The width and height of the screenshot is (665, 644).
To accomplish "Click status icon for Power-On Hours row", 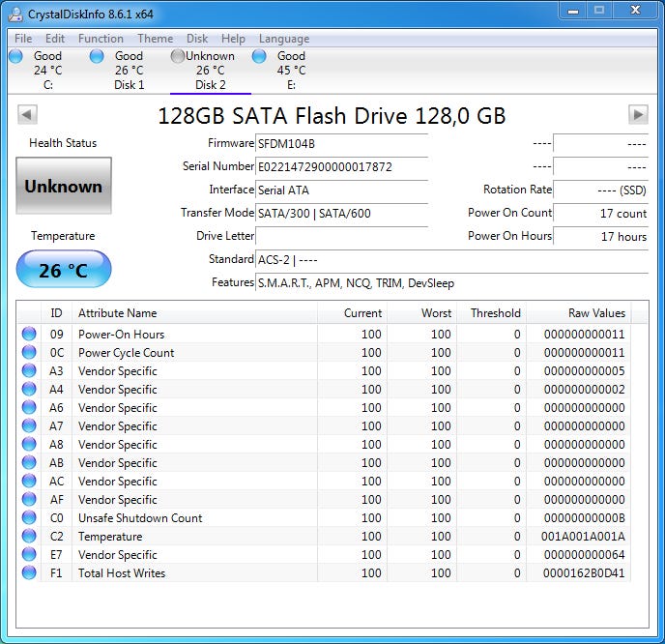I will [29, 335].
